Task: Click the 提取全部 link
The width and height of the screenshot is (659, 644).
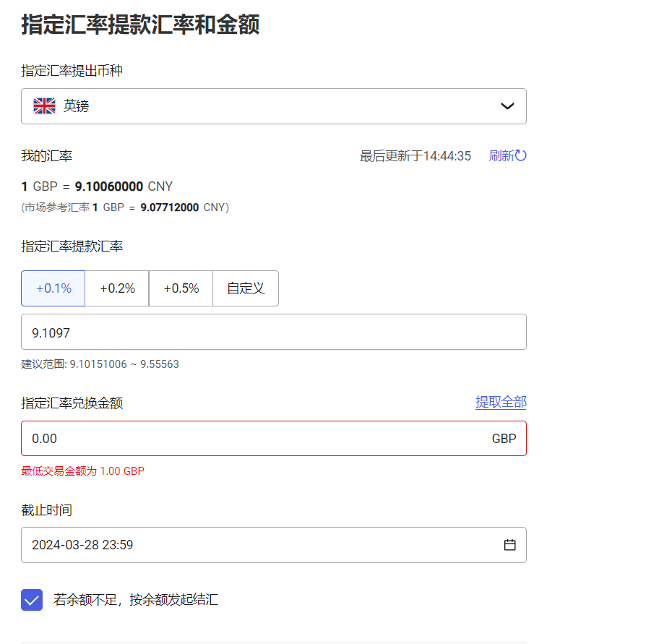Action: (501, 403)
